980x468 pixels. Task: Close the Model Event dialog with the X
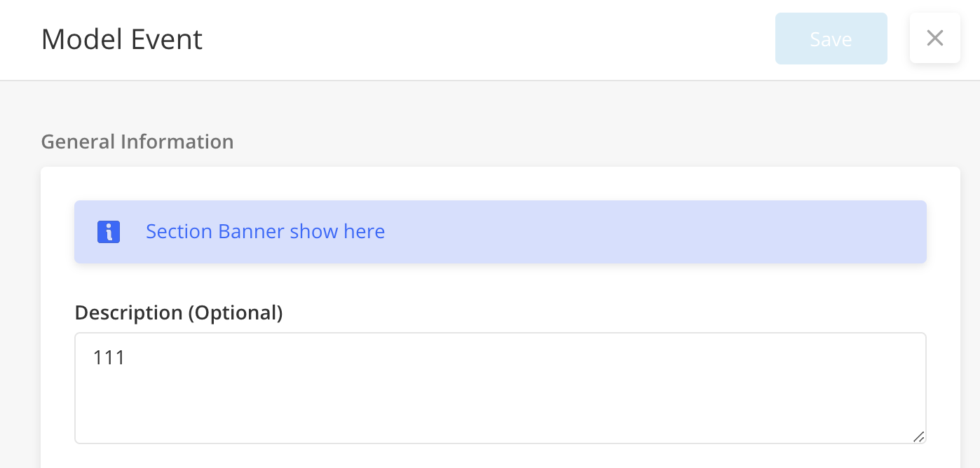pos(934,38)
